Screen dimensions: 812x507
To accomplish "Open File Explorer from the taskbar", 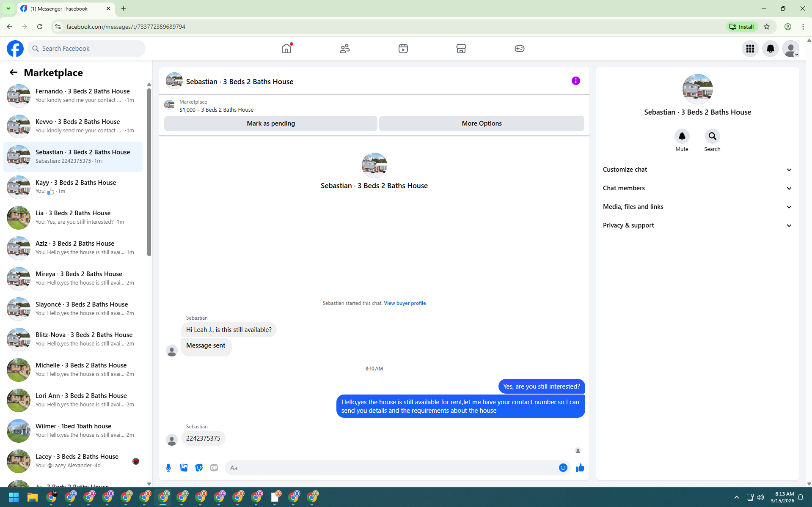I will point(33,497).
